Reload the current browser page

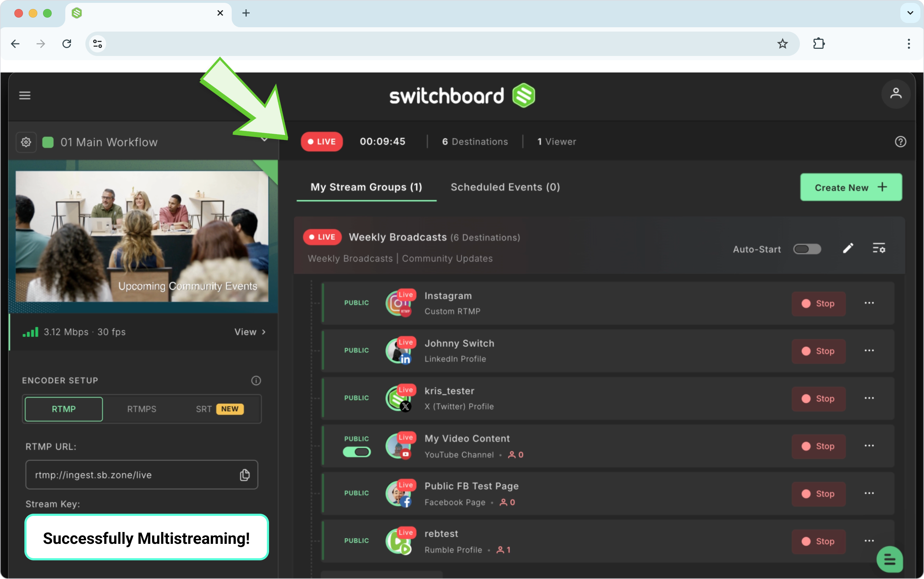pos(67,44)
